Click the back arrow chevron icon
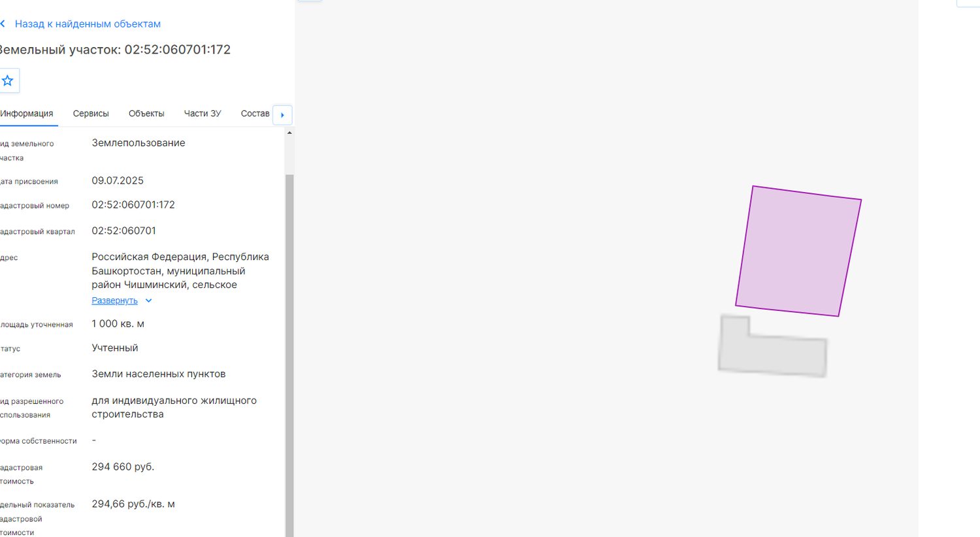980x537 pixels. (x=3, y=24)
